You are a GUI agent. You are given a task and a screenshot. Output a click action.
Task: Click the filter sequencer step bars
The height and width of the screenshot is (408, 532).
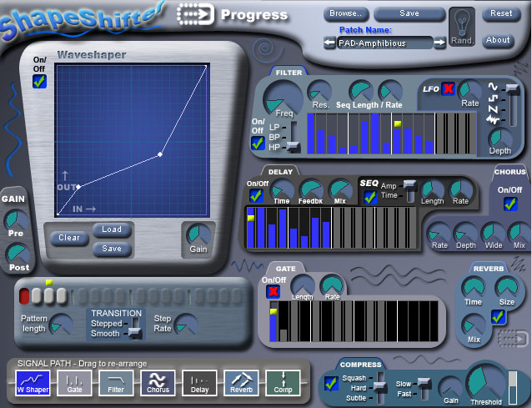tap(391, 133)
